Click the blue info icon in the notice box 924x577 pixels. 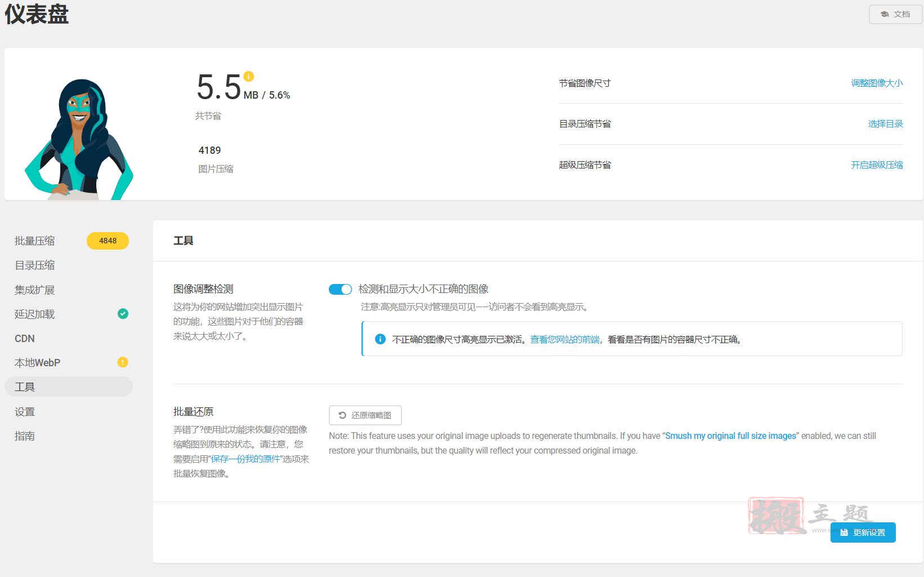[x=381, y=339]
